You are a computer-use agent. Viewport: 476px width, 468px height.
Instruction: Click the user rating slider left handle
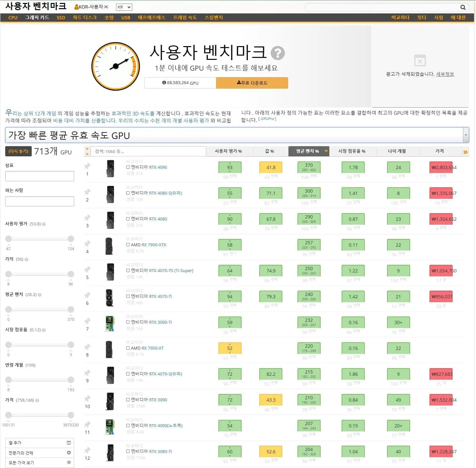pyautogui.click(x=8, y=239)
